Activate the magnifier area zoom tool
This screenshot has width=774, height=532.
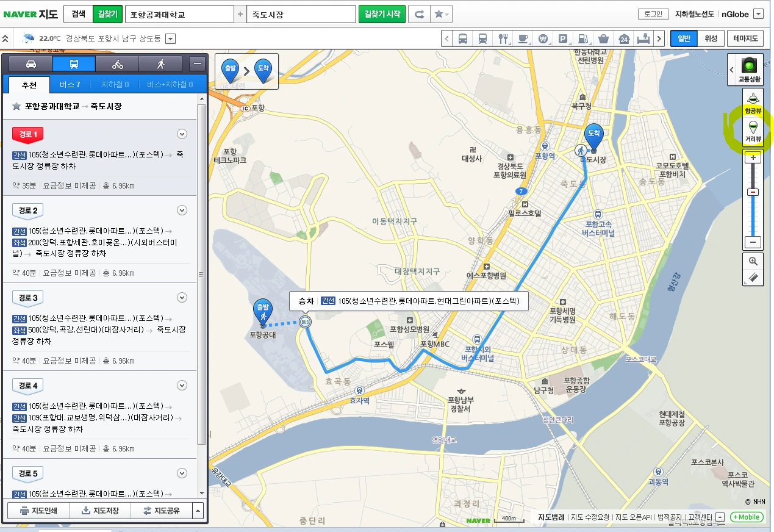click(x=753, y=261)
